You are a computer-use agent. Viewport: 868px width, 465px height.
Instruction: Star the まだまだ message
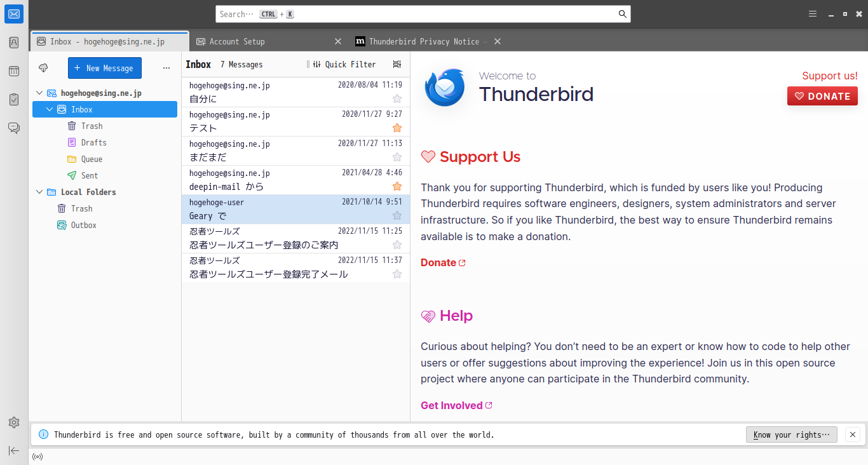coord(397,157)
